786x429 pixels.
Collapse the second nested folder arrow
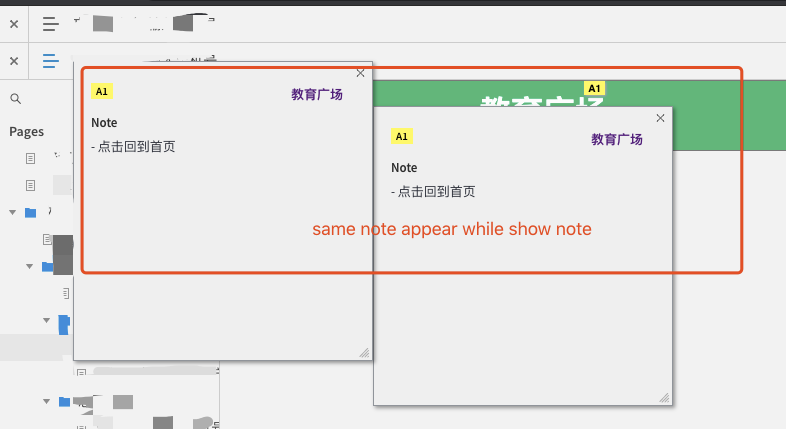point(46,320)
